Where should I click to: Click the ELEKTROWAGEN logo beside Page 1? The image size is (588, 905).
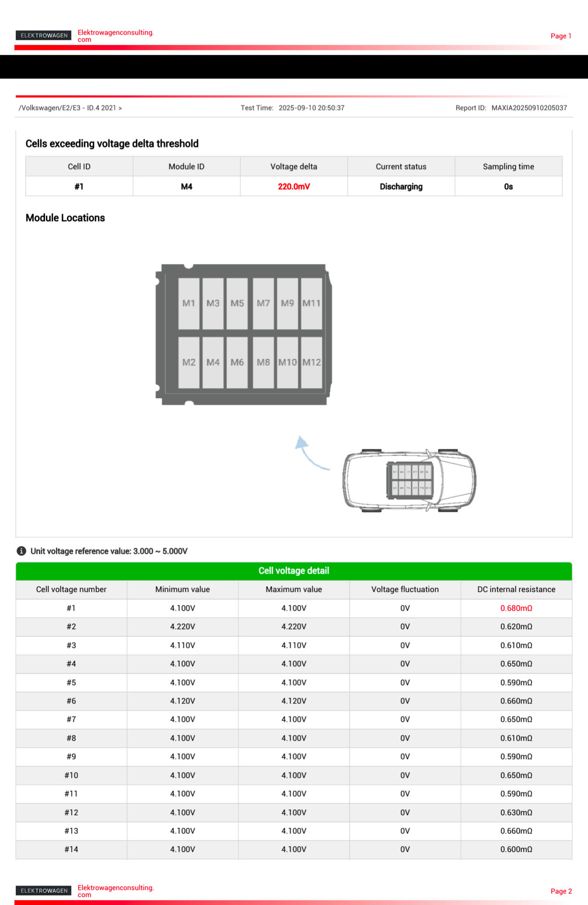coord(44,35)
